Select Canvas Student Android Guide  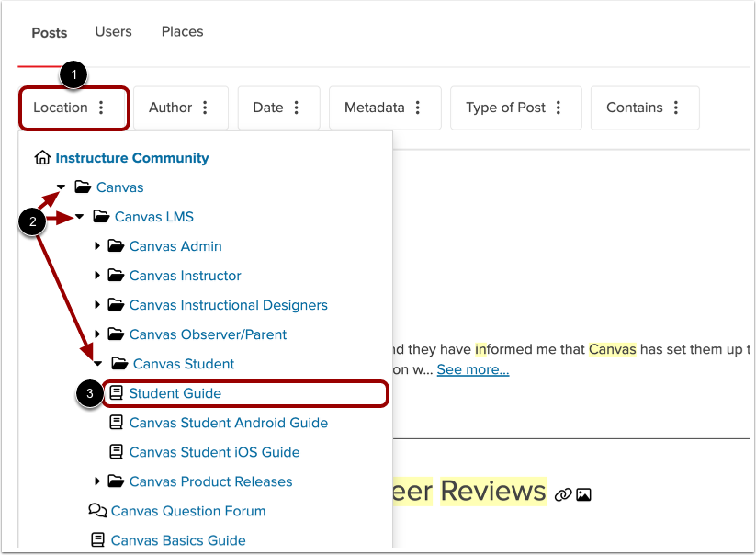(x=229, y=423)
